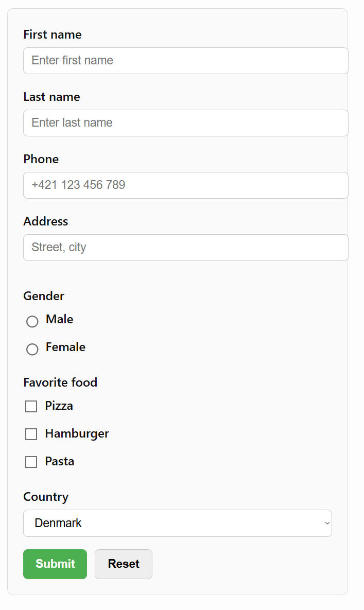Click the Male label text
Image resolution: width=364 pixels, height=610 pixels.
coord(59,319)
